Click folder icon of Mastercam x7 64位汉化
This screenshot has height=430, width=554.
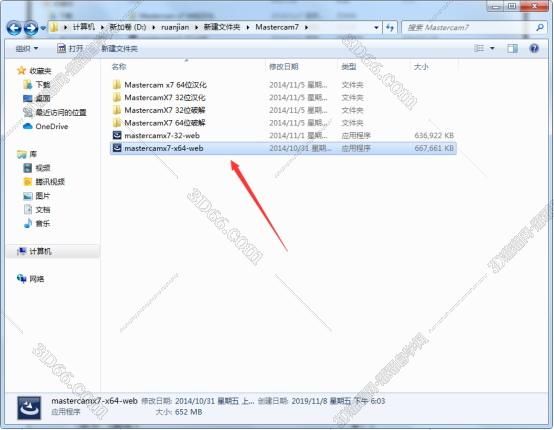pos(117,85)
